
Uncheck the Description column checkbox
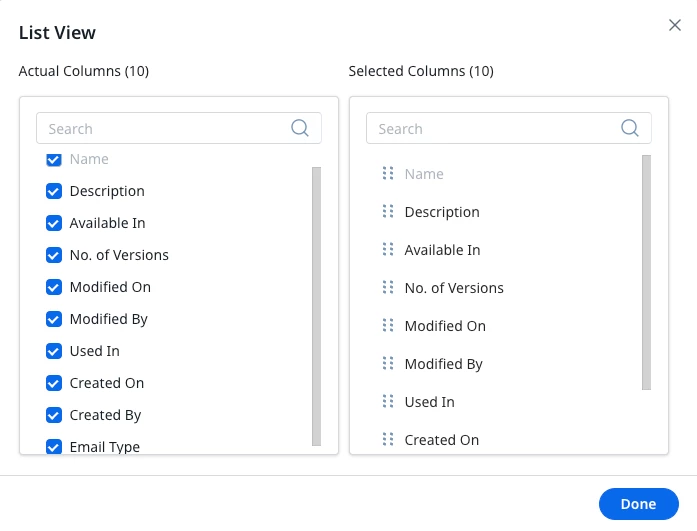(54, 191)
